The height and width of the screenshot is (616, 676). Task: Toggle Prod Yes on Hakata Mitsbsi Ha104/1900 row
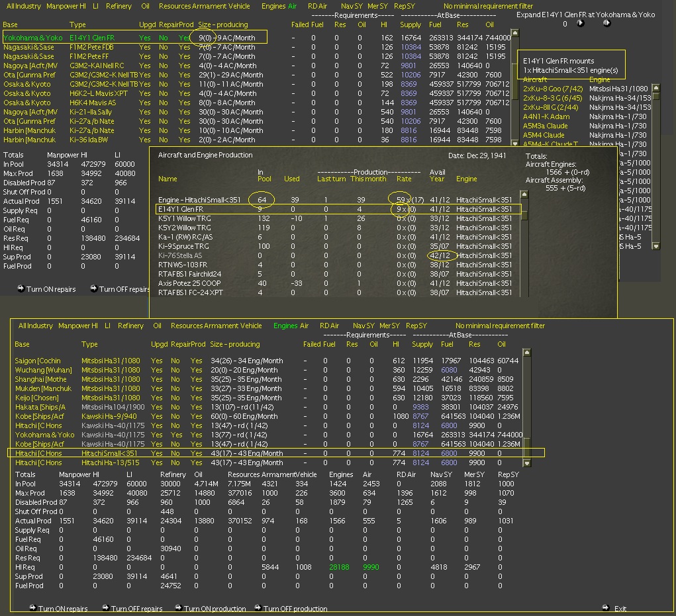(x=196, y=407)
